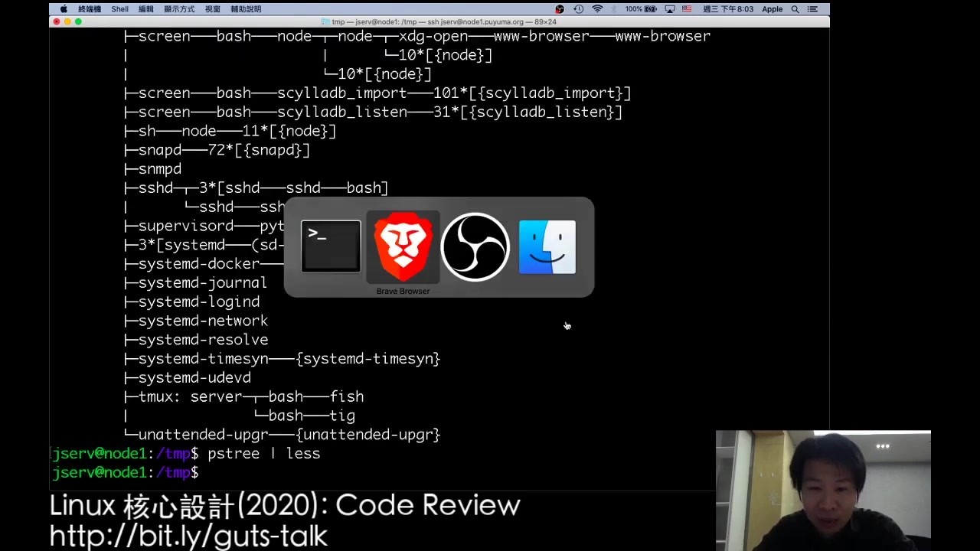Open the AirPlay screen mirroring icon

671,8
